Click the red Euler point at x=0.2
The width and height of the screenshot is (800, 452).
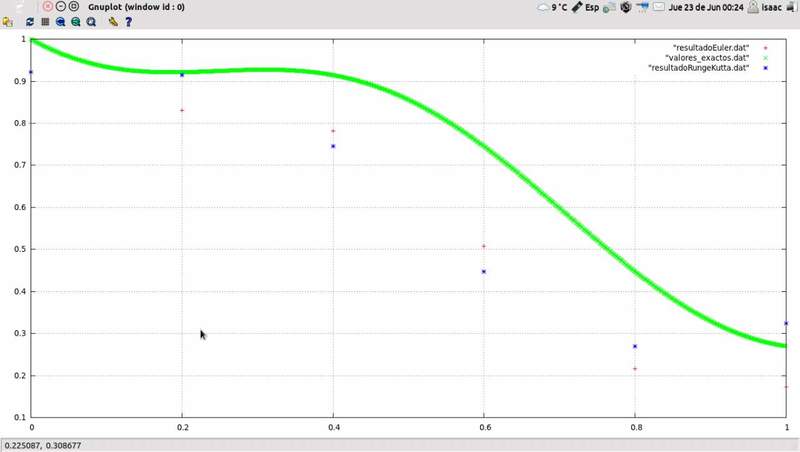182,110
